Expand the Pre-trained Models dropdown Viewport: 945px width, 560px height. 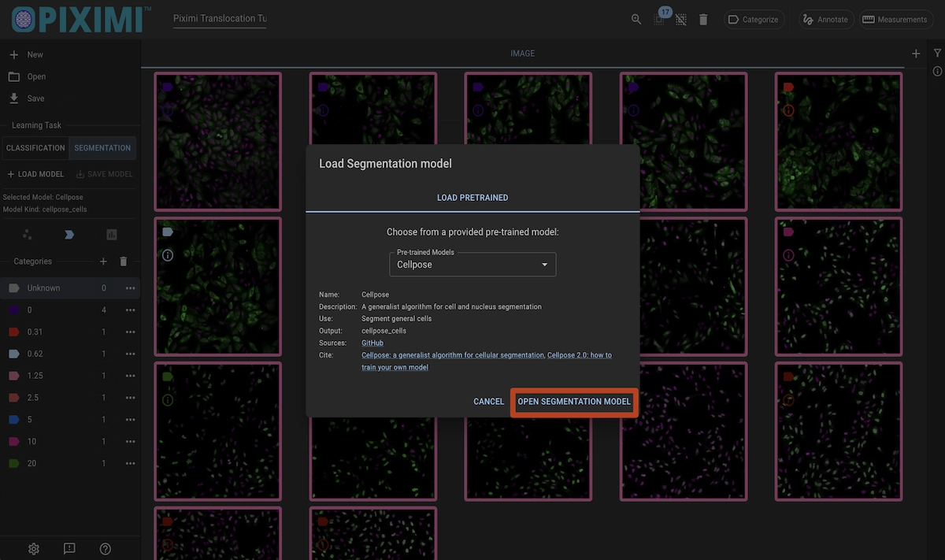[x=472, y=265]
